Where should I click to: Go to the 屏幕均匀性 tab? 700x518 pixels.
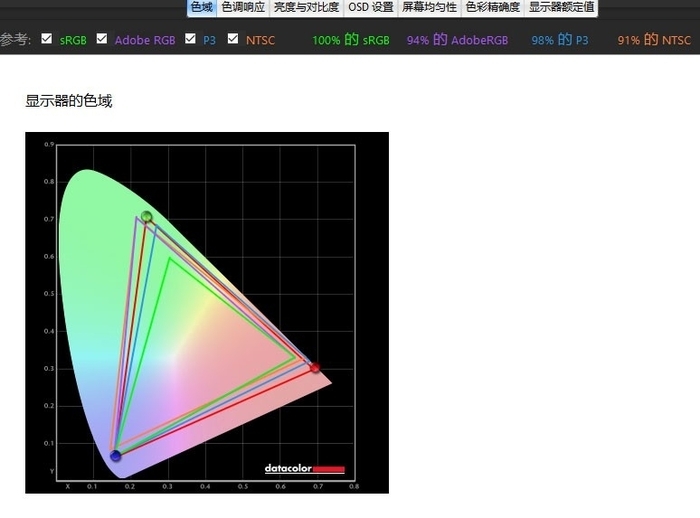tap(429, 8)
